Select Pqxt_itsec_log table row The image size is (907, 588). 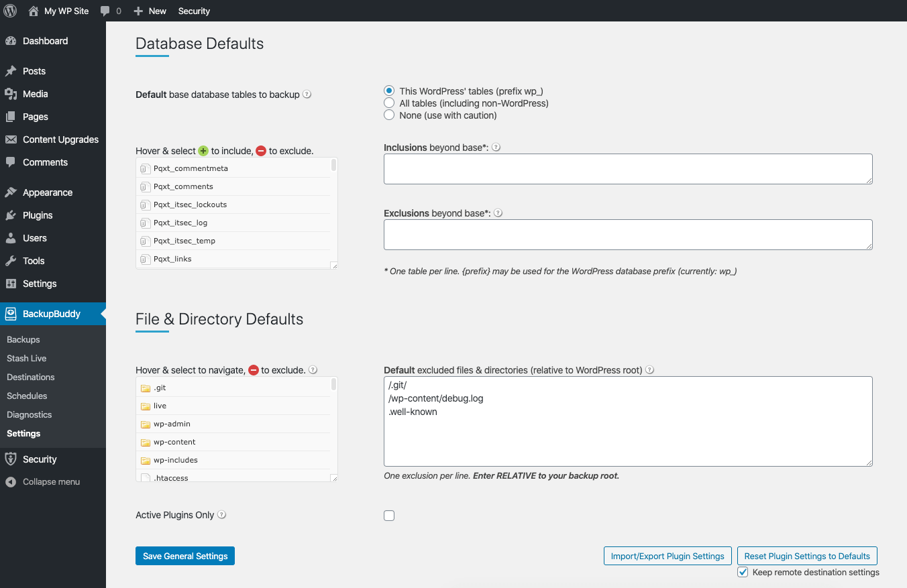(x=233, y=223)
